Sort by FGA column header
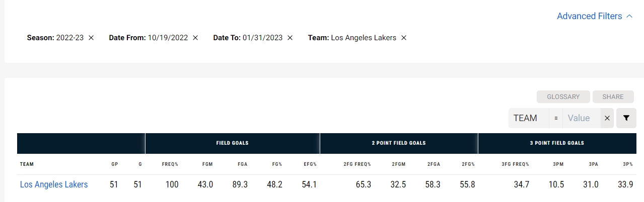 [243, 164]
